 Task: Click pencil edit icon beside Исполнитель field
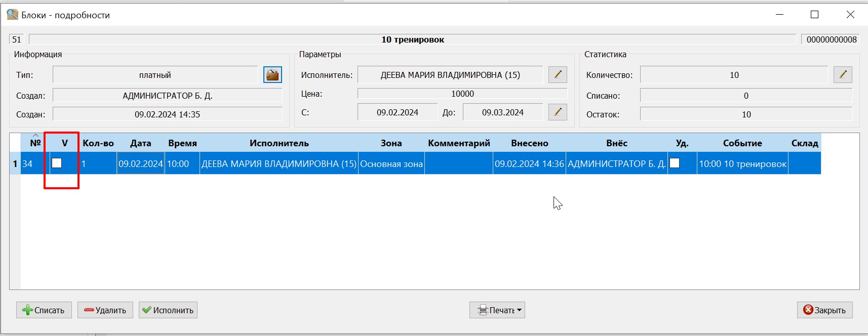click(x=558, y=75)
